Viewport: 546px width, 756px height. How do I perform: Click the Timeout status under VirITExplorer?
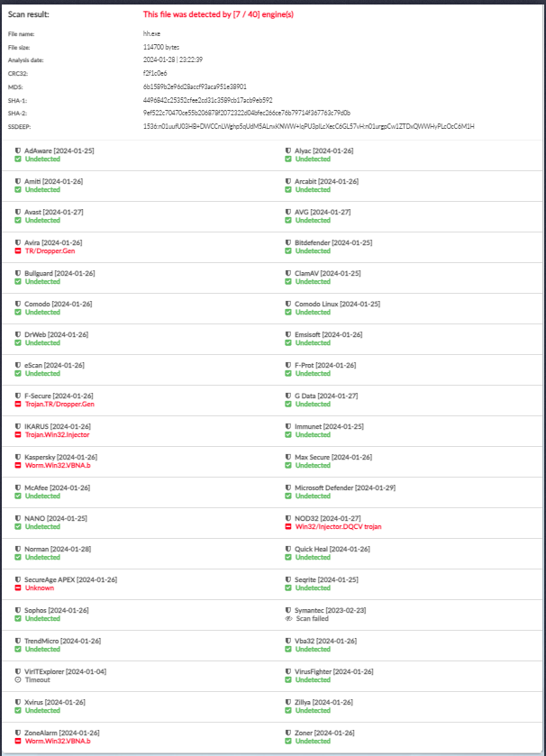[x=38, y=679]
